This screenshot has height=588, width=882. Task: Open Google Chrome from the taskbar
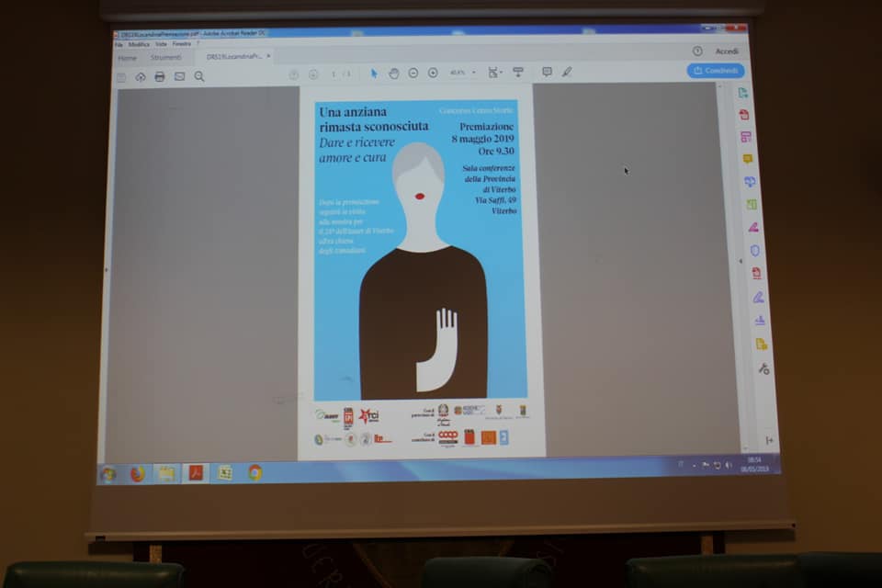point(254,472)
